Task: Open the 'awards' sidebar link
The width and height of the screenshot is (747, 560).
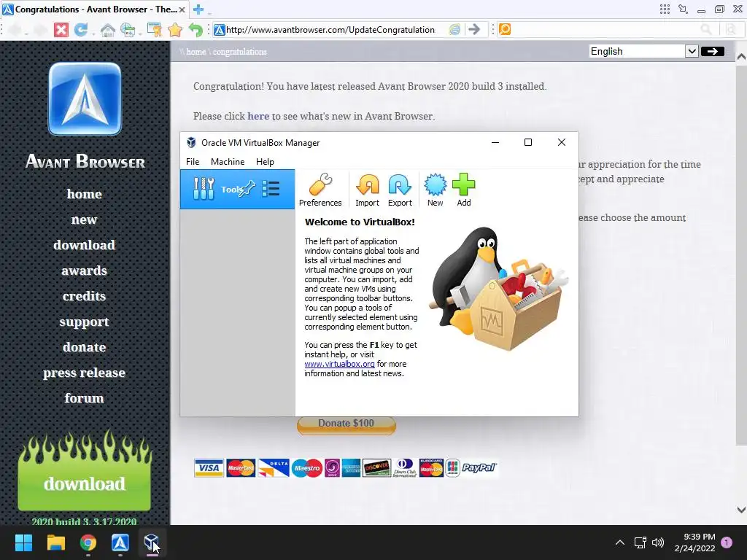Action: pyautogui.click(x=85, y=271)
